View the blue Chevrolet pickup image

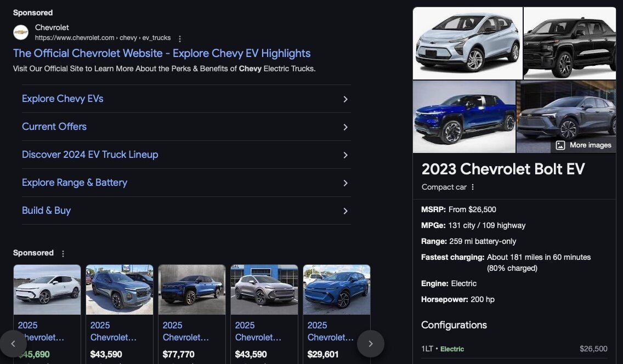click(464, 117)
